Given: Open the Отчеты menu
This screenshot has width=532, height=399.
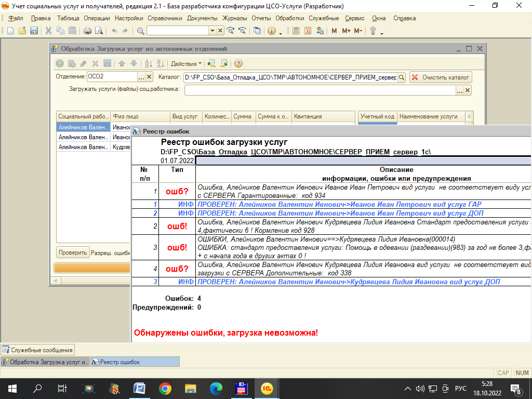Looking at the screenshot, I should 261,18.
